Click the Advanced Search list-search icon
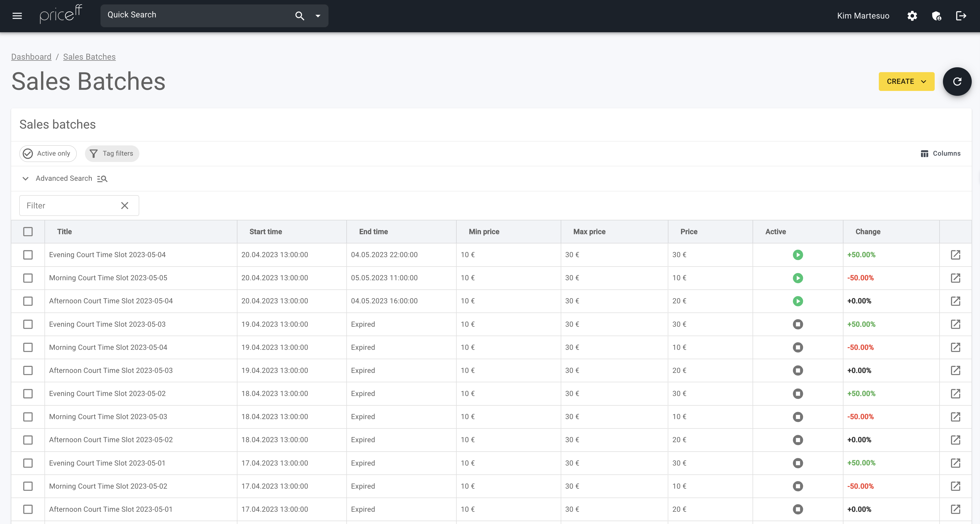980x524 pixels. point(102,178)
